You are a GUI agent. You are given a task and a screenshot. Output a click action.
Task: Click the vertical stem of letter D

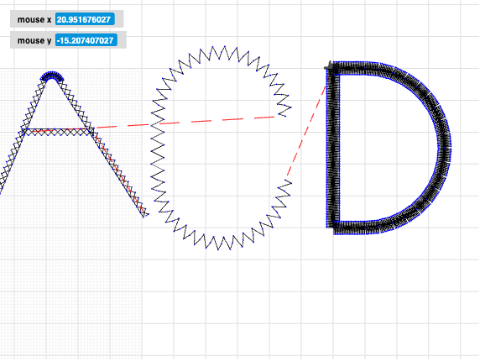[x=333, y=147]
